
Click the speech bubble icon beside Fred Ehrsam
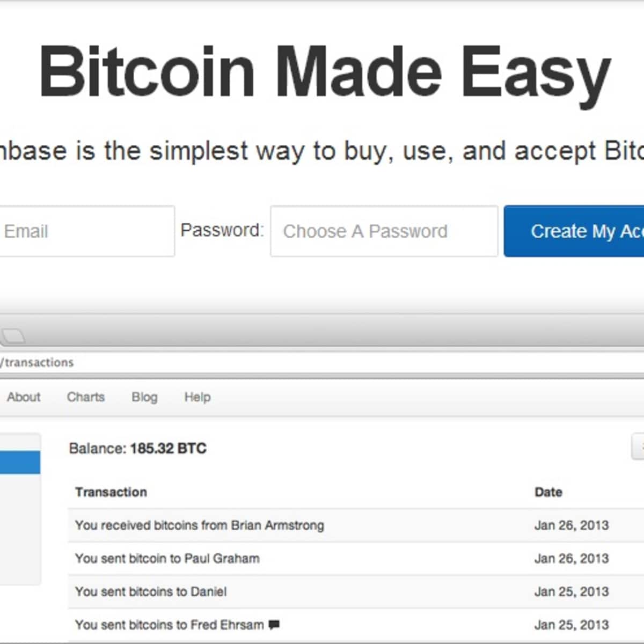(x=274, y=625)
